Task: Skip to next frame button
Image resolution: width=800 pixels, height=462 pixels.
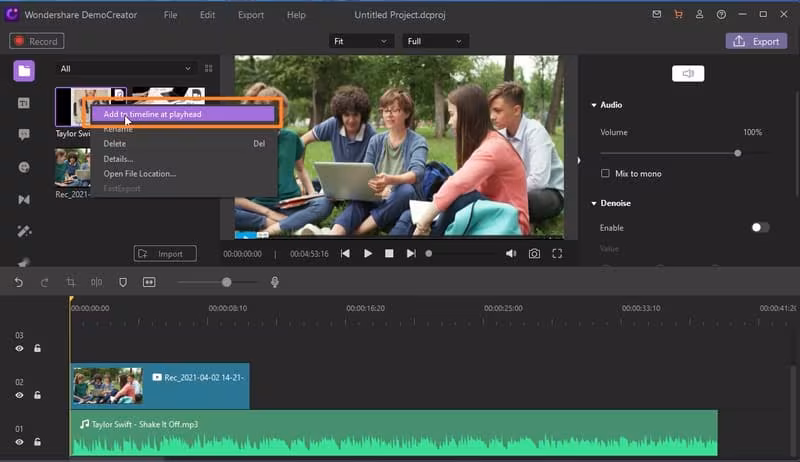Action: [411, 253]
